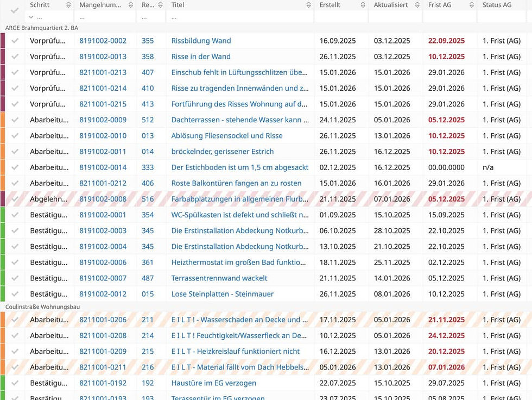Select the Erstellt date 22.07.2025

(338, 383)
